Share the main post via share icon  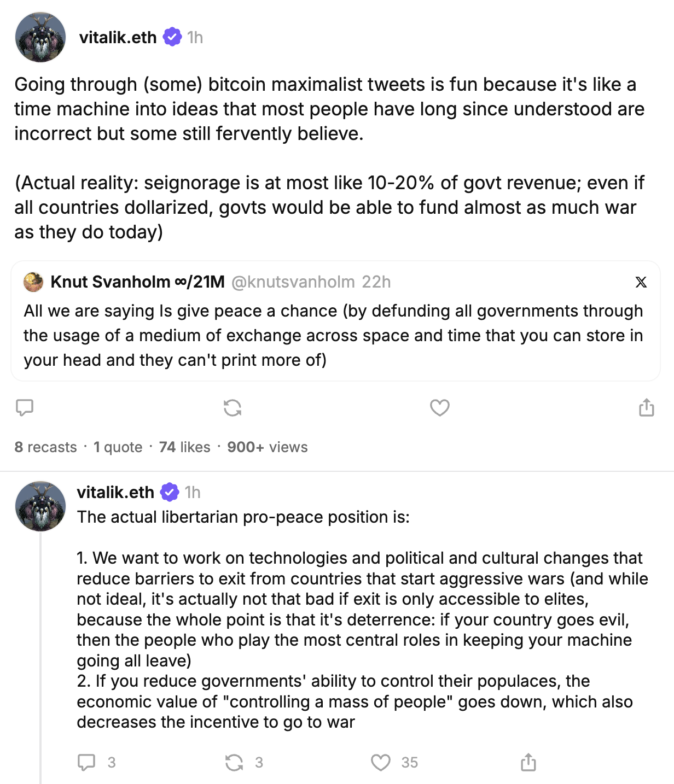[647, 407]
